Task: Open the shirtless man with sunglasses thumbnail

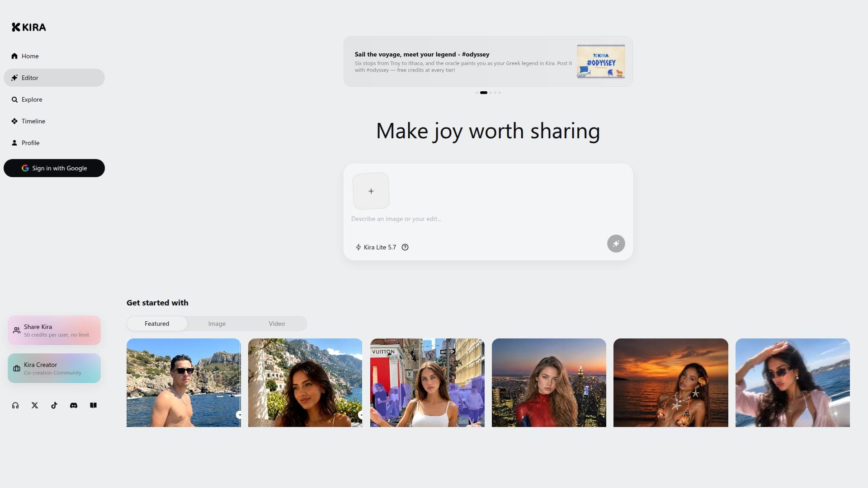Action: click(x=184, y=383)
